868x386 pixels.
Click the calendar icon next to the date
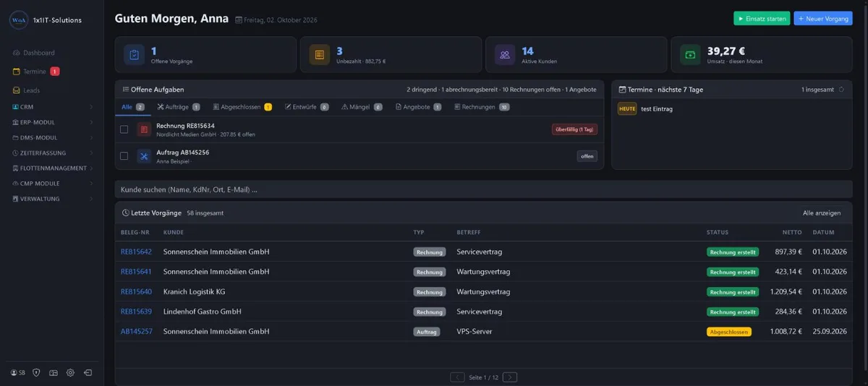[x=239, y=20]
